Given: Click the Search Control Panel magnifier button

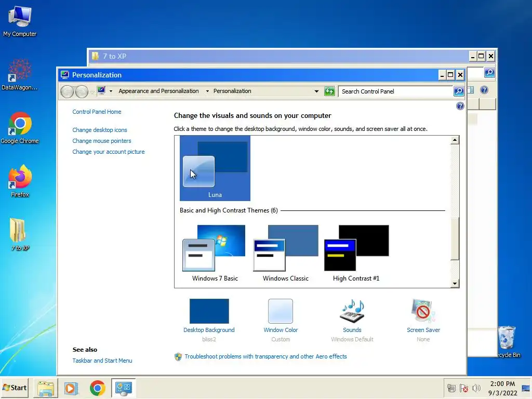Looking at the screenshot, I should (x=458, y=91).
